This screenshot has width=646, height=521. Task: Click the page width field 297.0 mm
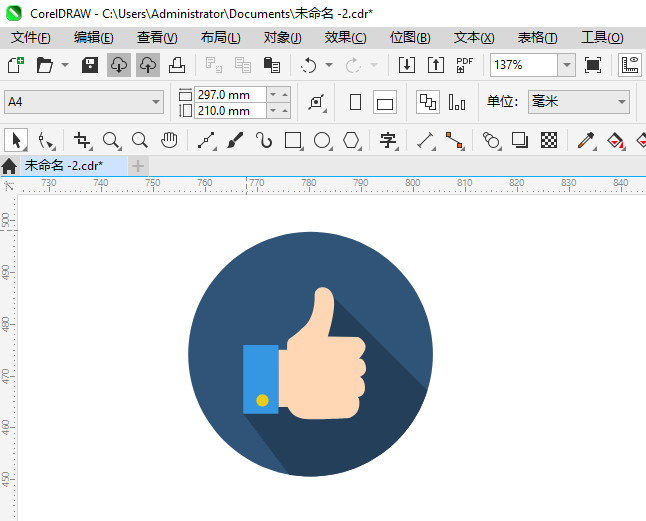(230, 95)
